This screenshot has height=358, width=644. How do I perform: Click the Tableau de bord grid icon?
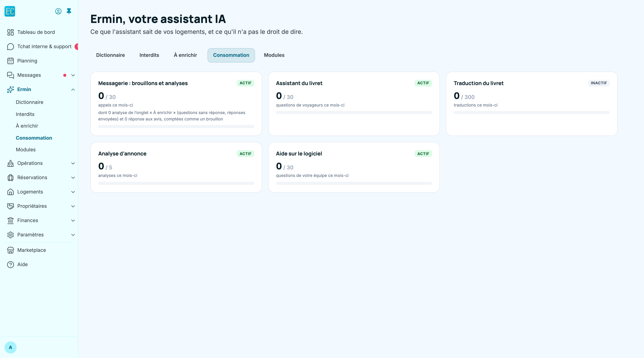click(11, 32)
